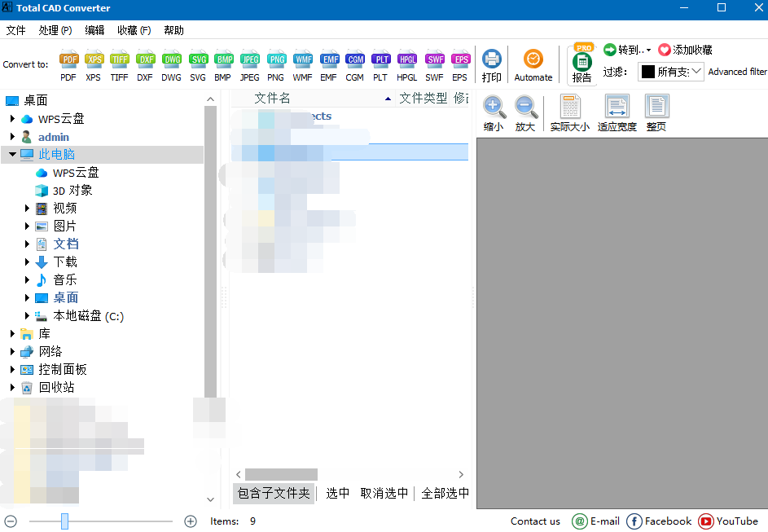Convert files to DWG
The image size is (768, 532).
(x=171, y=65)
